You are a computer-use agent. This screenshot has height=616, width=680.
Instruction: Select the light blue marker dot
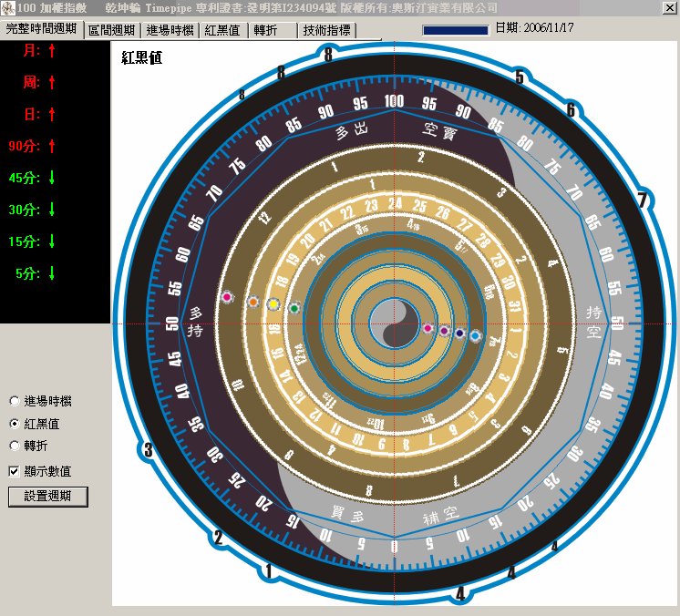click(x=475, y=336)
